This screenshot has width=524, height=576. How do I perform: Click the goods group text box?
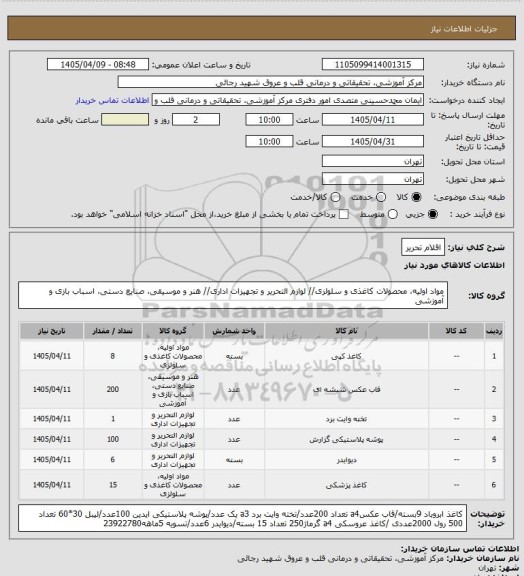tap(233, 295)
